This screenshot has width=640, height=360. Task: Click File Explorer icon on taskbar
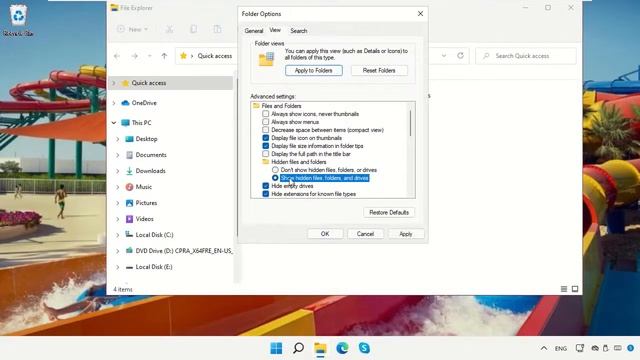click(320, 348)
